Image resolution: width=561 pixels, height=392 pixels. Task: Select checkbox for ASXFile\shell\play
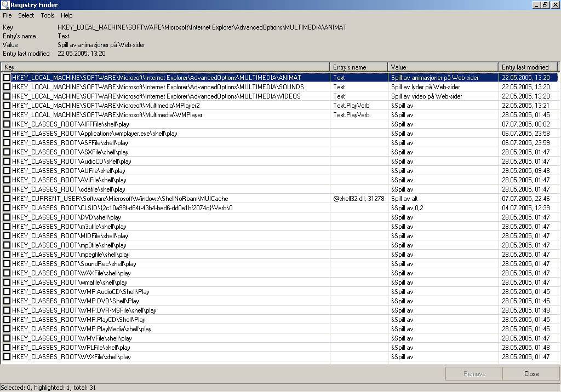tap(7, 152)
